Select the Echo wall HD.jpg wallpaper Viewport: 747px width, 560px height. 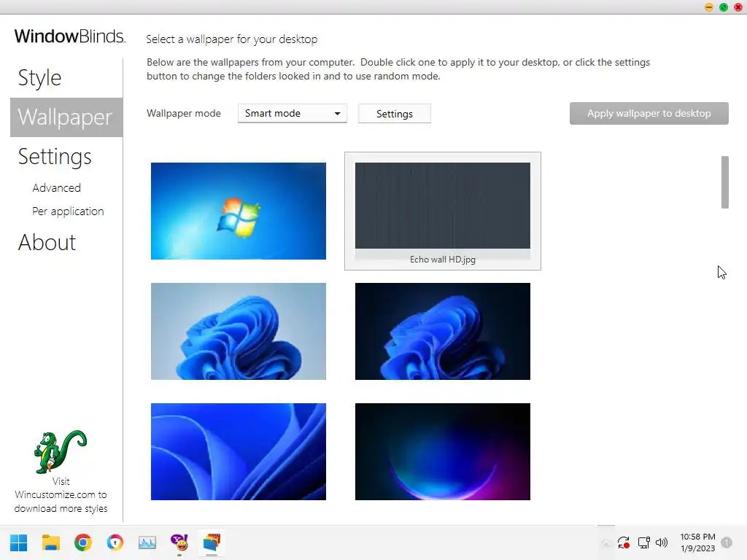click(x=443, y=211)
